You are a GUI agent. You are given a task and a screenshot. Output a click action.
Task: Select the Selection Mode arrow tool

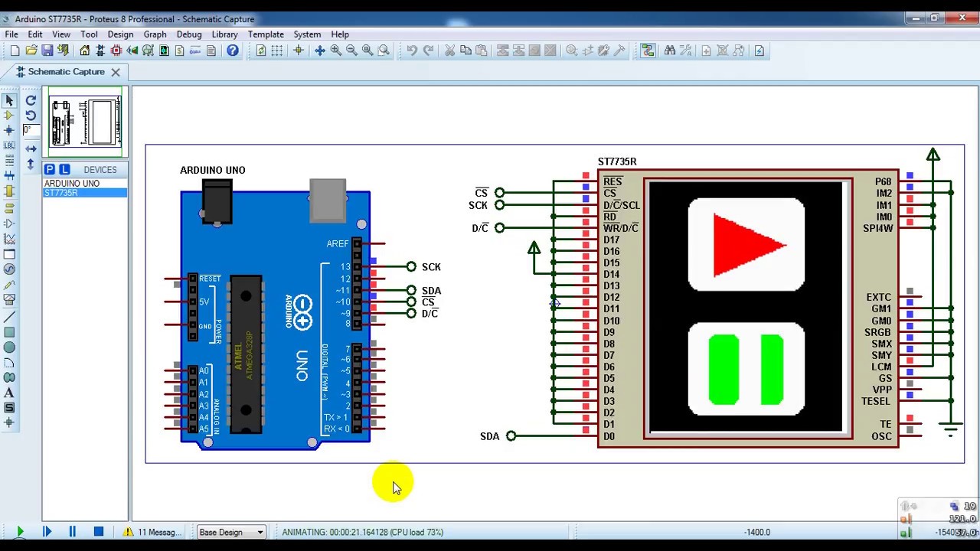9,100
